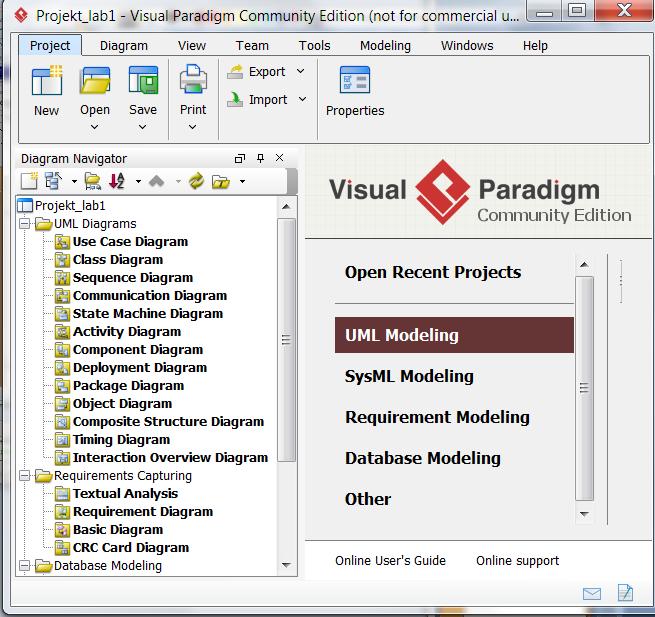
Task: Open the Online User's Guide link
Action: coord(390,560)
